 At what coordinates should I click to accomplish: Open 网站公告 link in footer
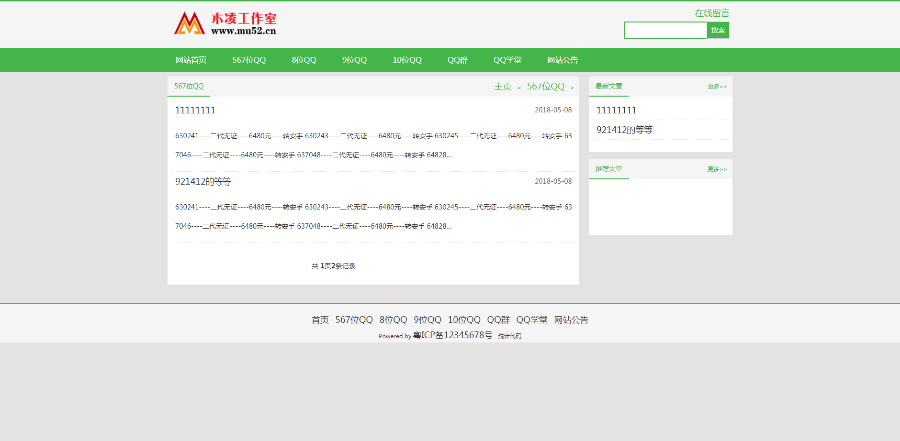tap(571, 320)
